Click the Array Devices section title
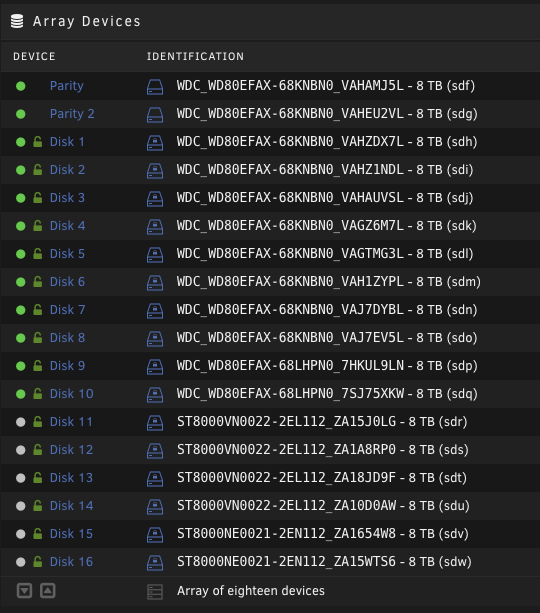The width and height of the screenshot is (540, 613). pos(87,22)
